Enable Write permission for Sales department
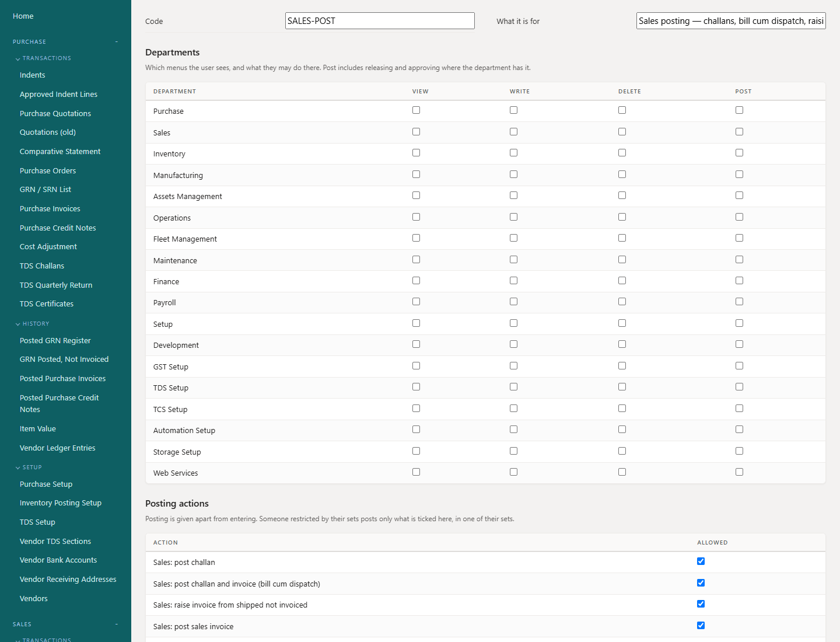The image size is (840, 642). point(513,132)
